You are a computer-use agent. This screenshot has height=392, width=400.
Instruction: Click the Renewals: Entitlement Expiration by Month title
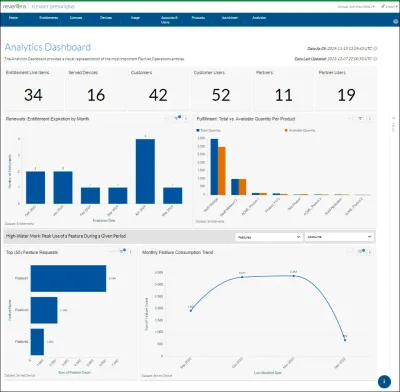(x=47, y=119)
